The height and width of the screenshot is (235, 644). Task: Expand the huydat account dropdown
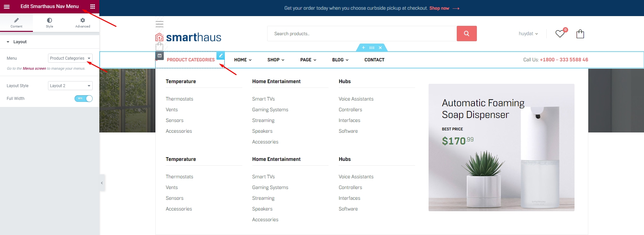[528, 34]
